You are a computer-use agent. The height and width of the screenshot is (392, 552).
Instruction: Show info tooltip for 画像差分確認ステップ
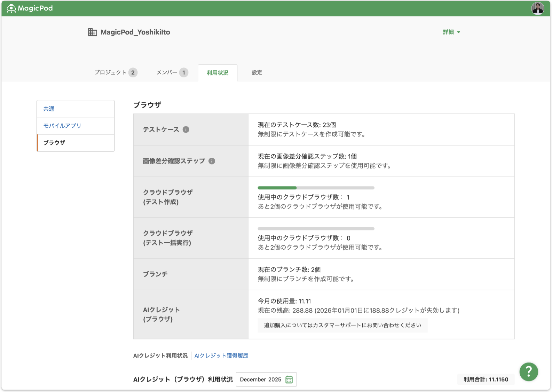pyautogui.click(x=212, y=161)
